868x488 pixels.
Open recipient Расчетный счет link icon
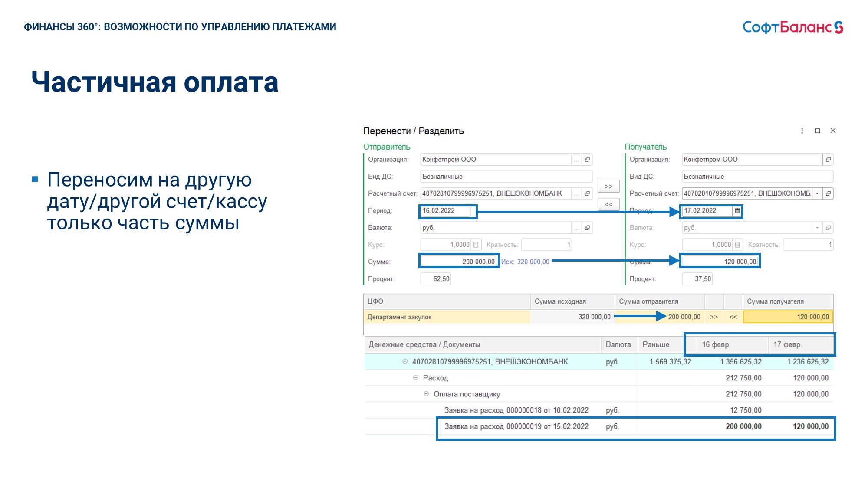828,193
